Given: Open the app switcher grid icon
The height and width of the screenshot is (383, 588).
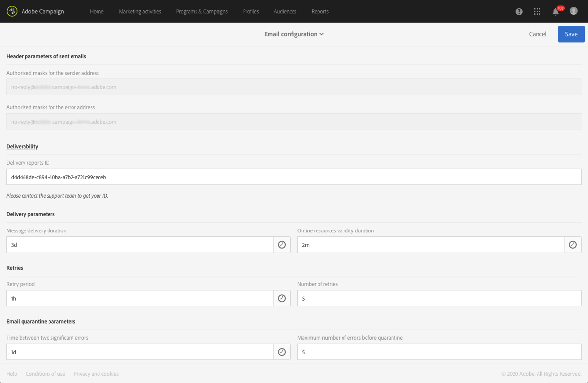Looking at the screenshot, I should tap(537, 11).
